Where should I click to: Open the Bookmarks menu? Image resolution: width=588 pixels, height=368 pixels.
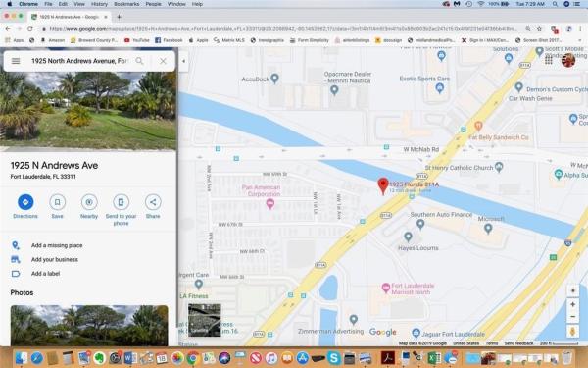(126, 4)
